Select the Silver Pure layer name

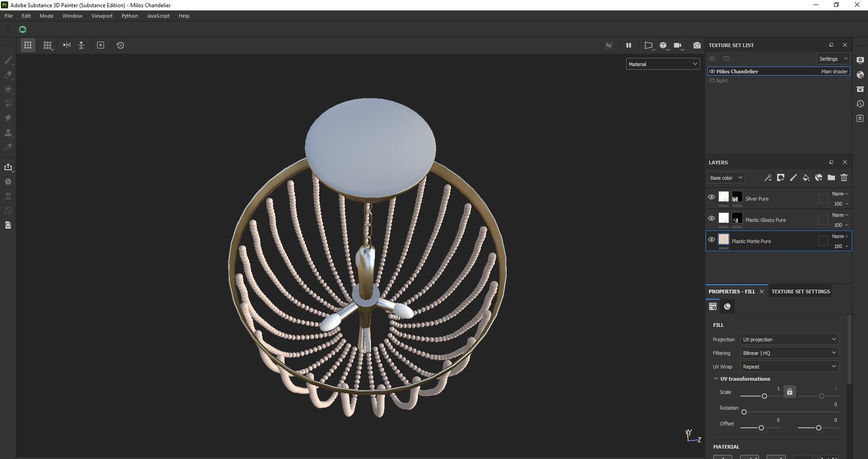pos(757,199)
